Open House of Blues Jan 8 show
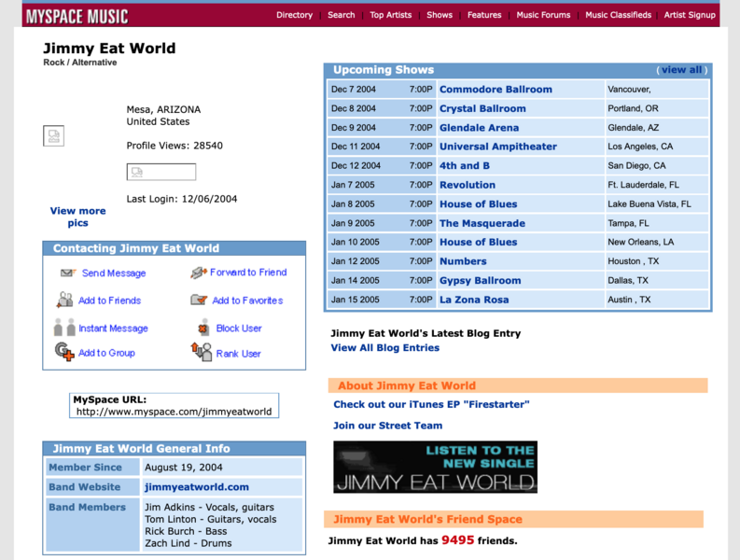 click(478, 204)
